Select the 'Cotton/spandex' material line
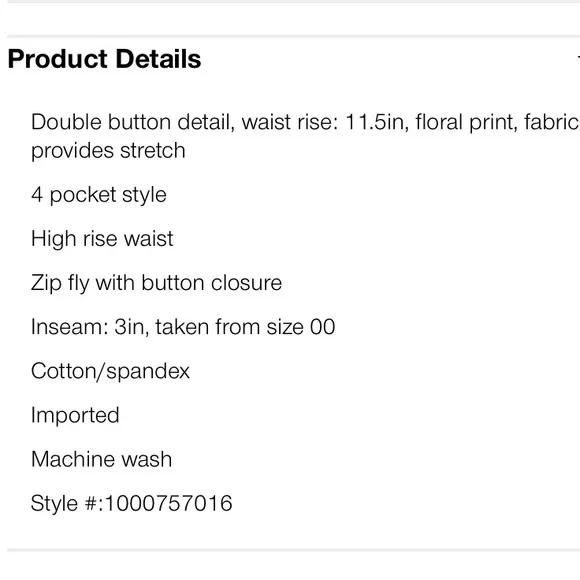 coord(110,371)
